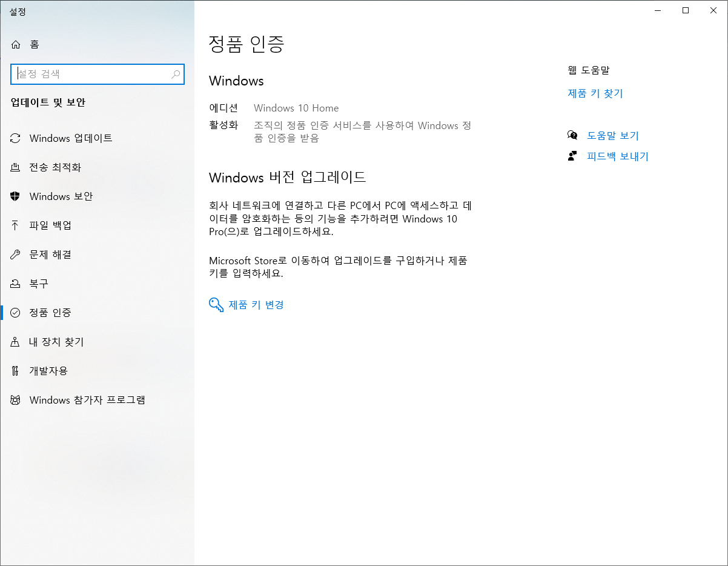Click the key icon beside 제품 키 변경
The height and width of the screenshot is (566, 728).
click(x=216, y=304)
